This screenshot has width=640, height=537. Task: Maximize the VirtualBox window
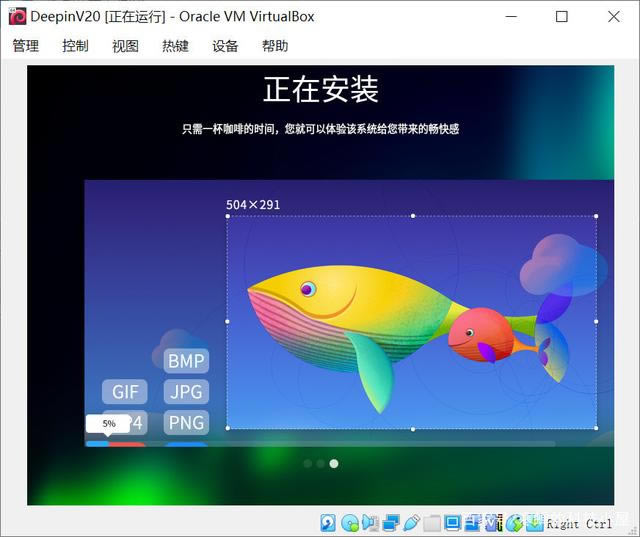coord(562,17)
